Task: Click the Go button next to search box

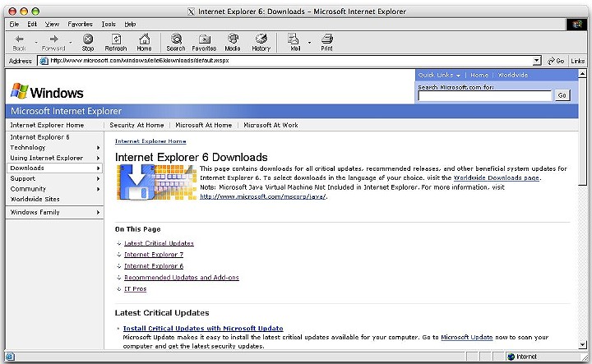Action: [562, 95]
